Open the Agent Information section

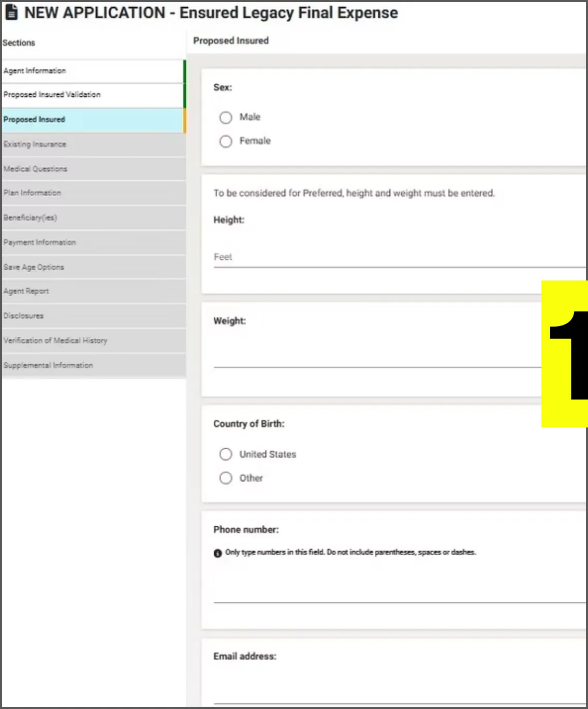[93, 71]
